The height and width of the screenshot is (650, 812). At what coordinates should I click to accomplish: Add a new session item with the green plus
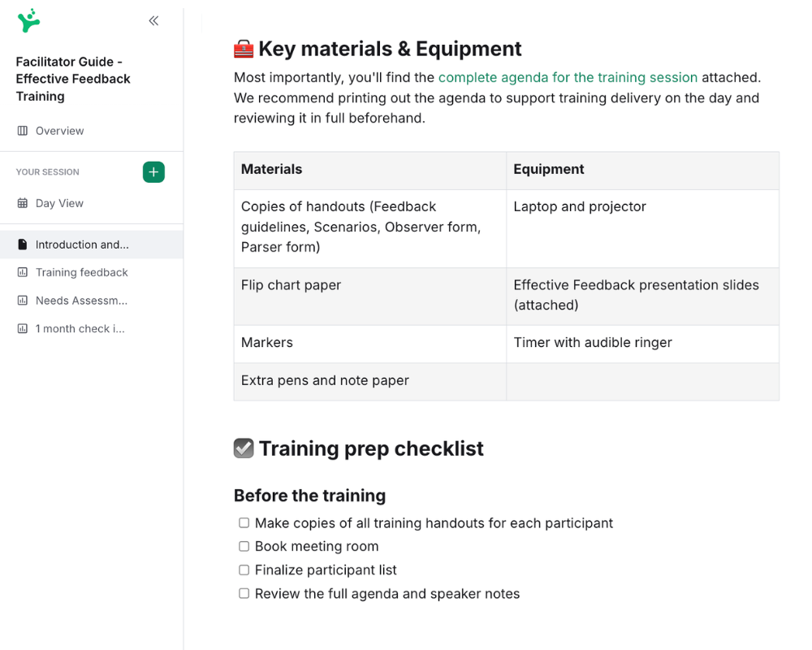(153, 172)
